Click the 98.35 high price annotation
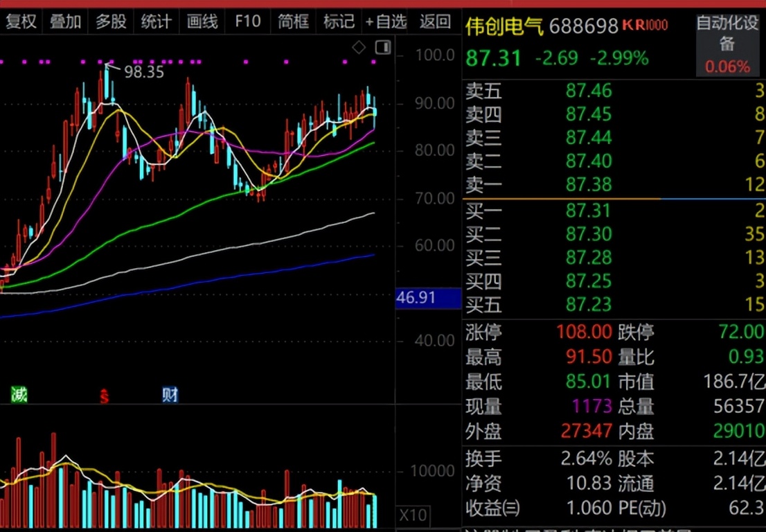Screen dimensions: 766x532 pos(143,71)
